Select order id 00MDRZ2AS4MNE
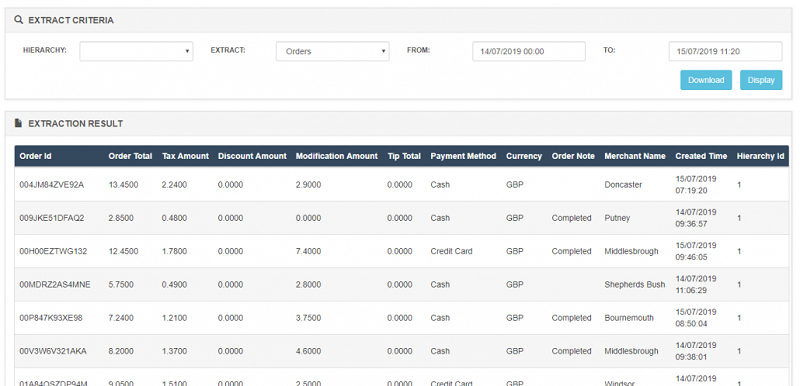 (55, 285)
